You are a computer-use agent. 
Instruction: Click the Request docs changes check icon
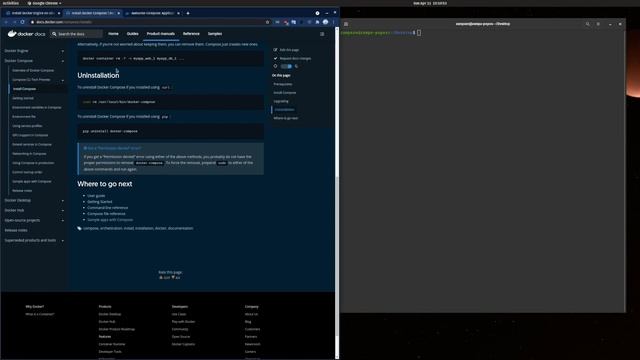tap(276, 58)
